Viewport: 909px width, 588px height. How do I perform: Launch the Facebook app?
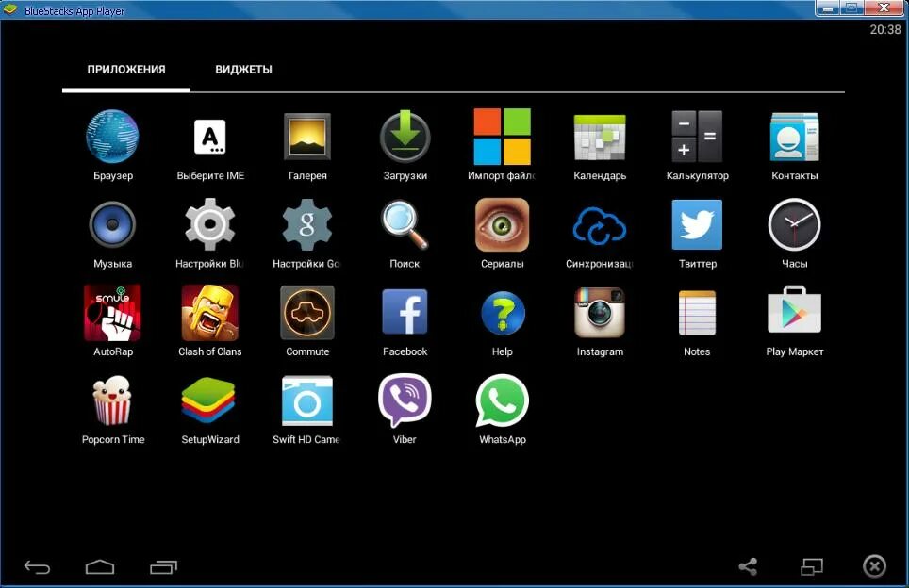click(405, 313)
